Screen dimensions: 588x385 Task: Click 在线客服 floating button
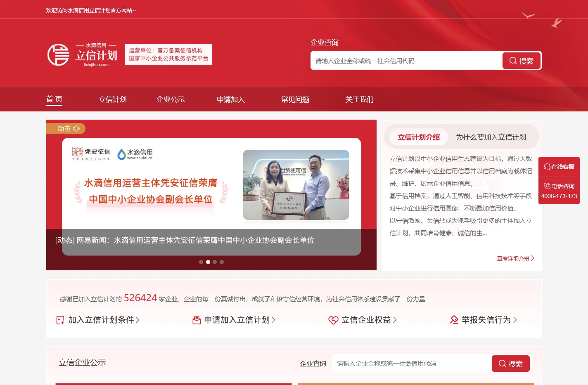559,167
